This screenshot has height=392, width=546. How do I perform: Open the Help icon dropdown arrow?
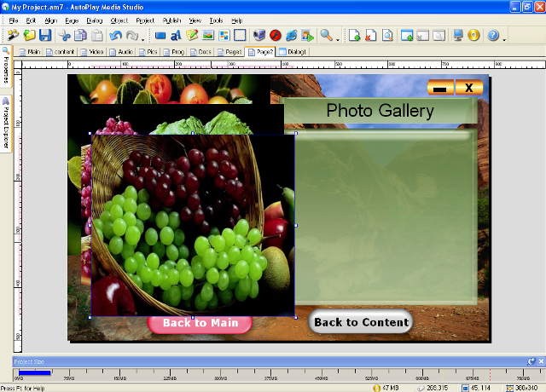pos(504,37)
